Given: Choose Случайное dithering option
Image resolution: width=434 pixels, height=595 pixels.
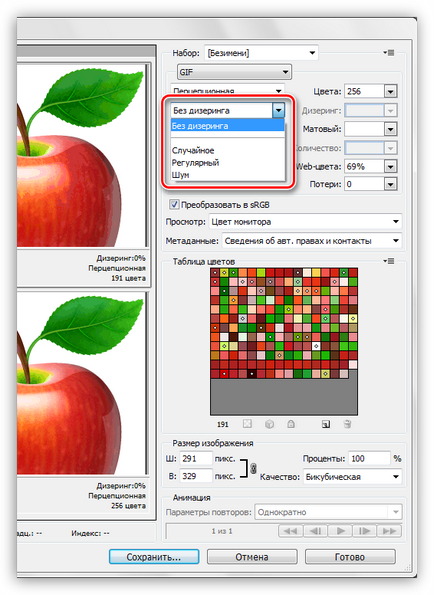Looking at the screenshot, I should [227, 150].
